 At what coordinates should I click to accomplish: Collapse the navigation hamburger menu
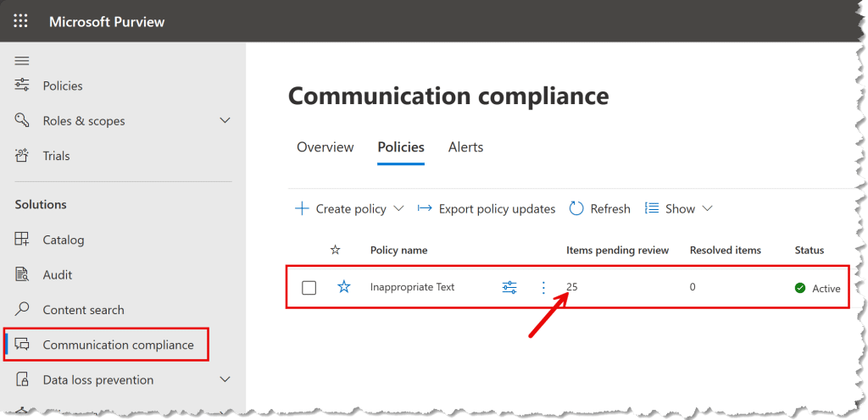click(21, 61)
